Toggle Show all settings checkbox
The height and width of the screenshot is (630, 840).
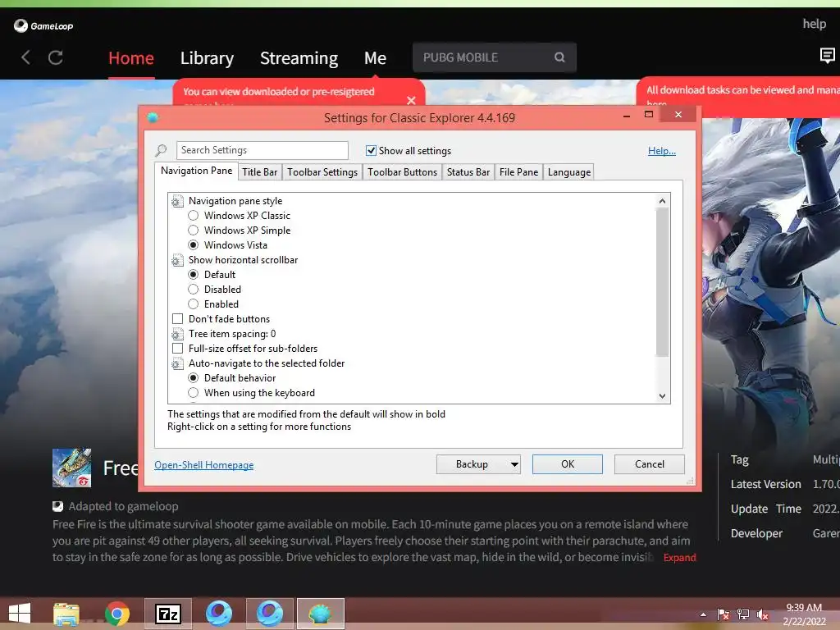point(371,151)
